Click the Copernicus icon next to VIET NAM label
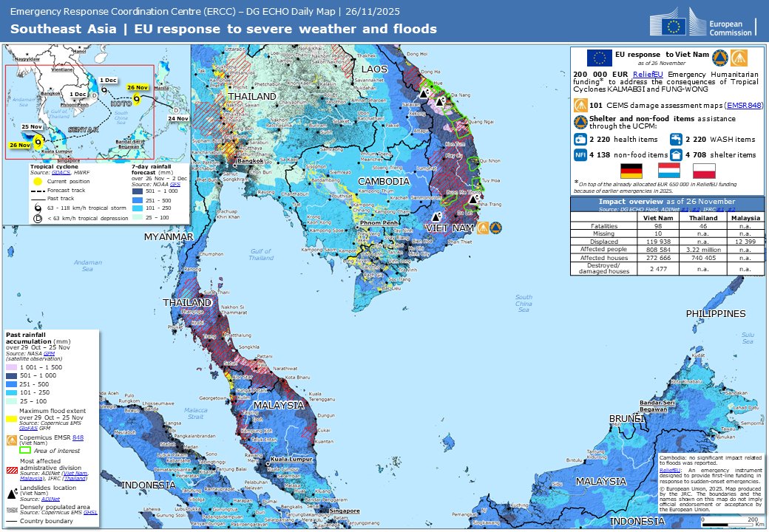The width and height of the screenshot is (769, 532). (x=483, y=228)
